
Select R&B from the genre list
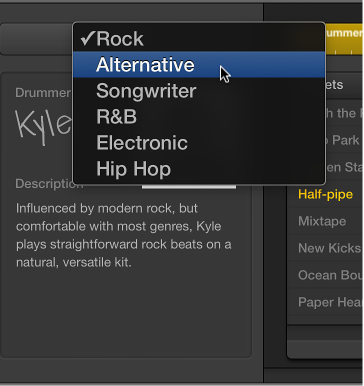[199, 117]
